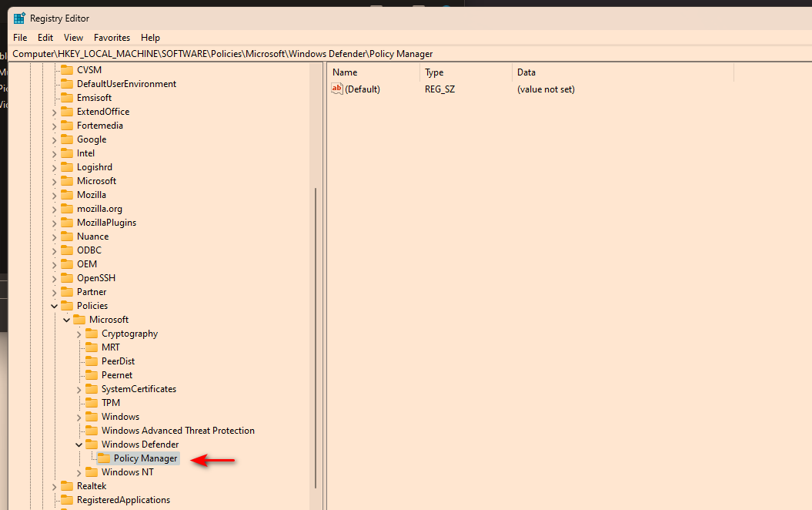Click the (value not set) data cell
Viewport: 812px width, 510px height.
(x=546, y=89)
